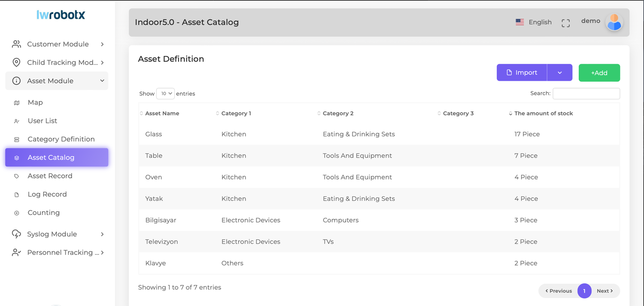Click the Klavye asset name cell
The image size is (644, 306).
tap(155, 263)
